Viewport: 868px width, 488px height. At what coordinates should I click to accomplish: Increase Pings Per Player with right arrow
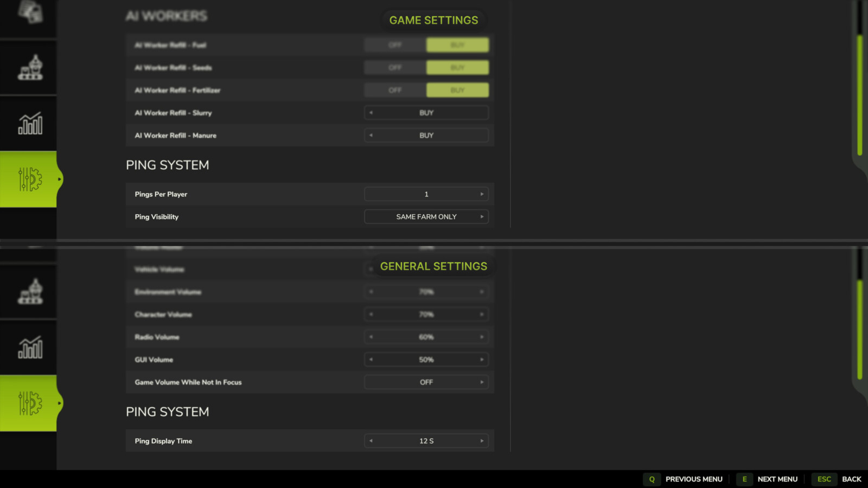coord(482,194)
